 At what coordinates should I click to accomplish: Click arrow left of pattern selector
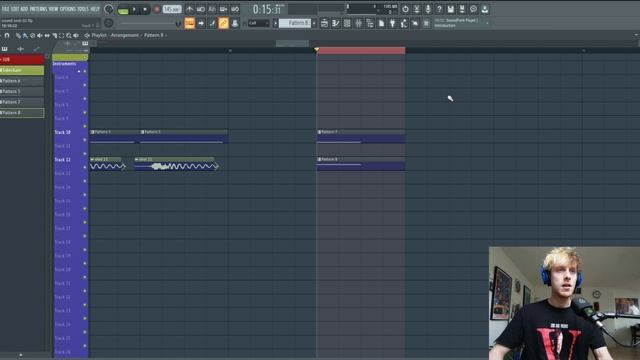275,23
